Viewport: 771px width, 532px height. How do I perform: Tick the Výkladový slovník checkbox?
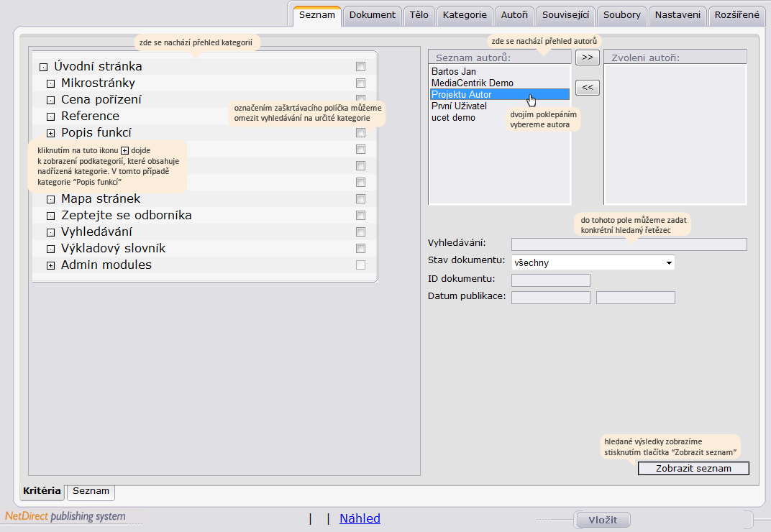point(360,248)
